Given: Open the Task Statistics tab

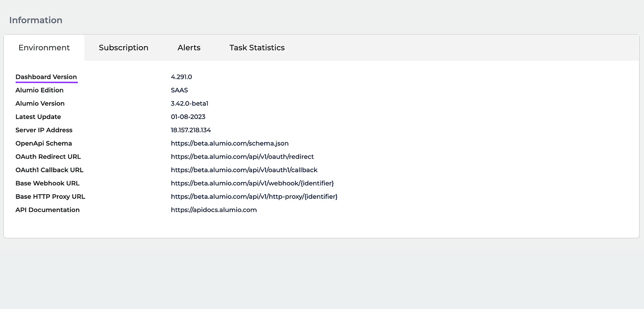Looking at the screenshot, I should point(257,48).
